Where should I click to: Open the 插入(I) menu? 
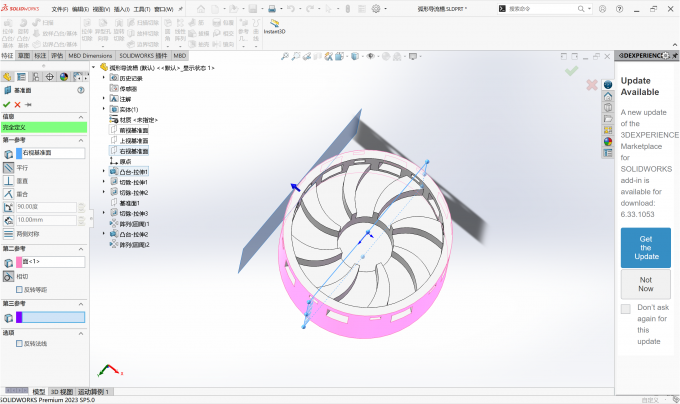122,9
